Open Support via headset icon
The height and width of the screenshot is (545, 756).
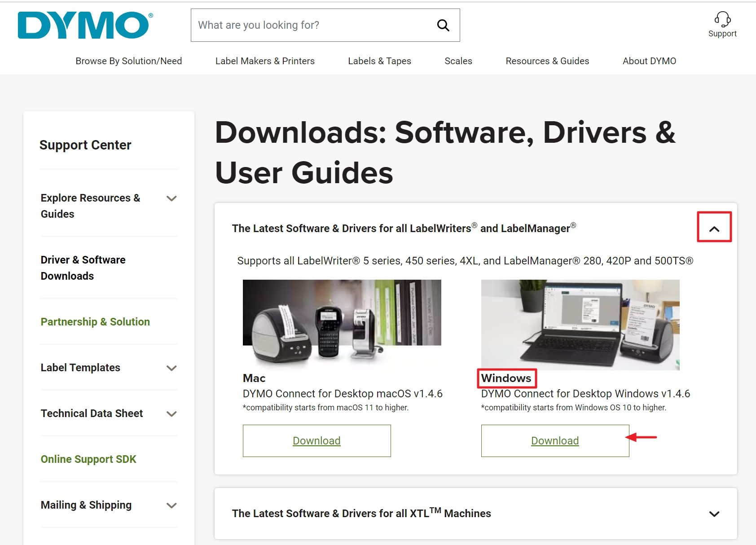[722, 25]
